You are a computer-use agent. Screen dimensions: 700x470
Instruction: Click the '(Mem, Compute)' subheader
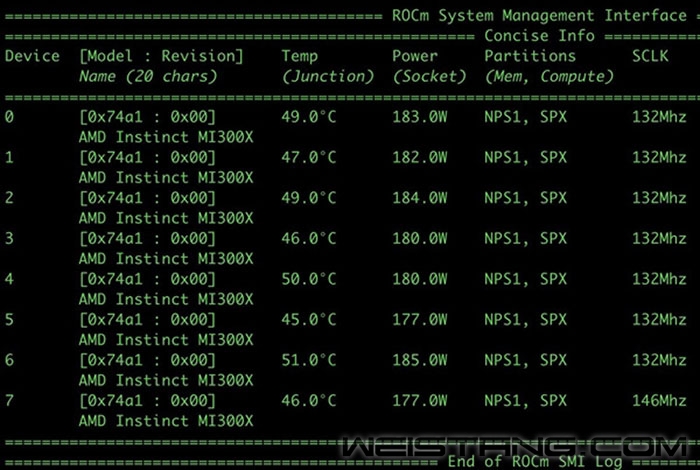[549, 76]
